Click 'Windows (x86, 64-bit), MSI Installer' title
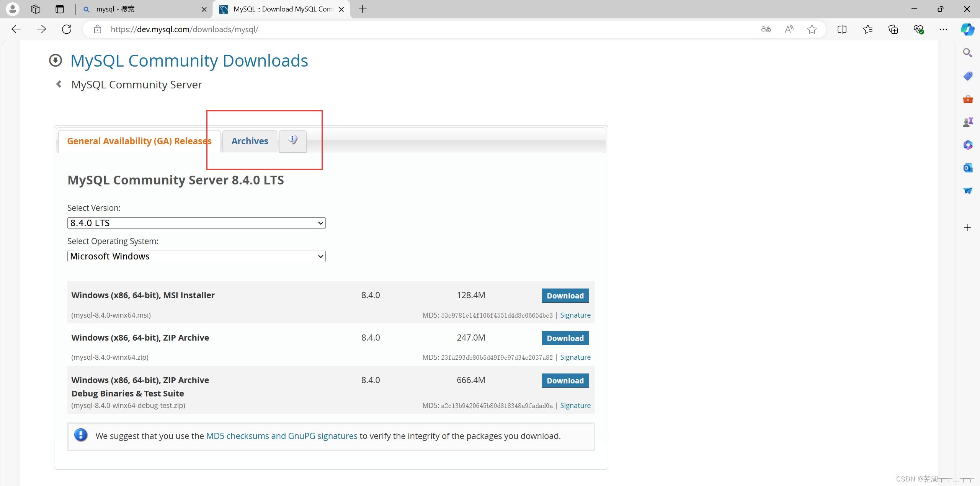This screenshot has height=486, width=980. (143, 295)
